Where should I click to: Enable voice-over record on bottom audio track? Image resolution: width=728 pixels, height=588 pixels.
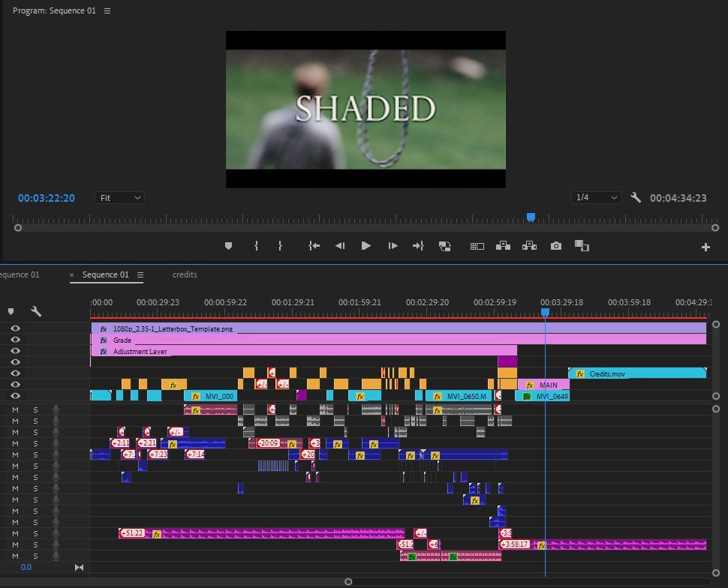(56, 556)
